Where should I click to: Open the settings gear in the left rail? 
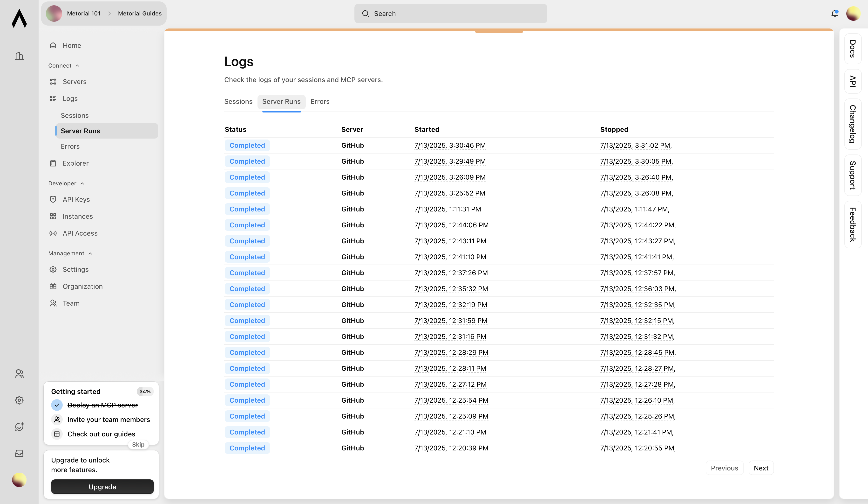pyautogui.click(x=19, y=400)
